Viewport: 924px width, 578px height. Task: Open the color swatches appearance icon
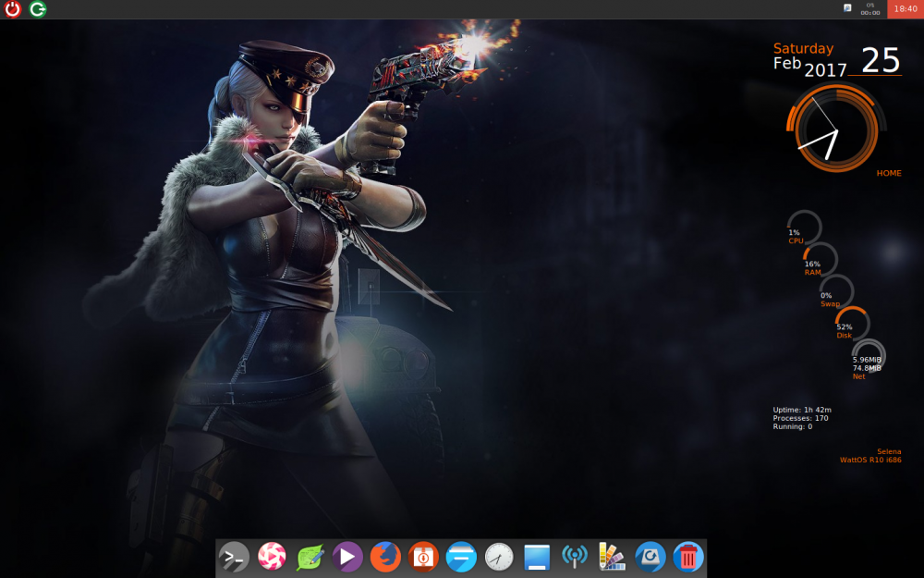click(x=613, y=556)
